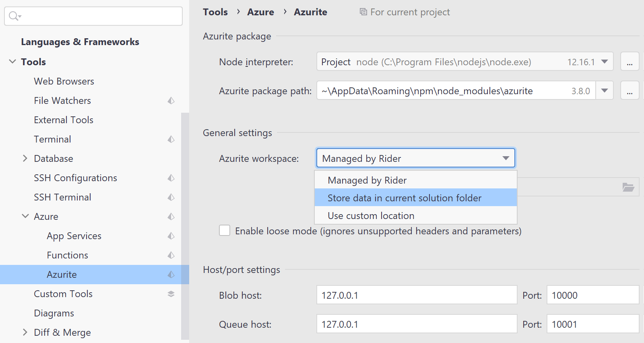
Task: Click the Queue port field showing 10001
Action: coord(593,324)
